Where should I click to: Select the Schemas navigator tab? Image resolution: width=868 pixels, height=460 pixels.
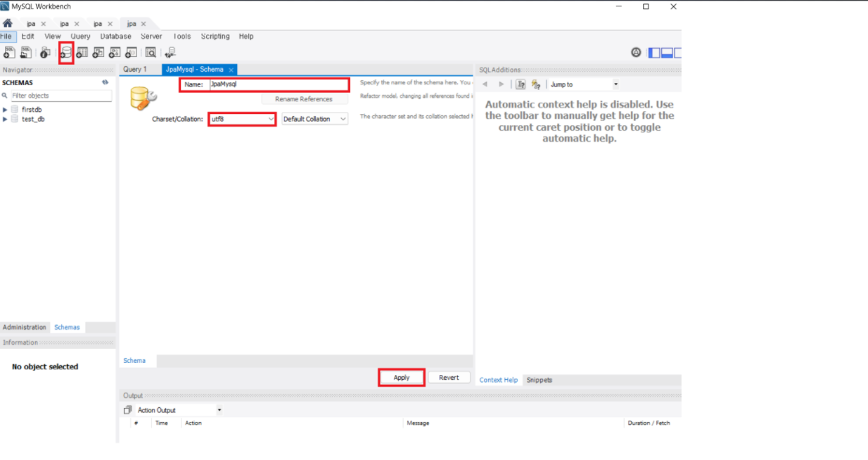pos(67,327)
